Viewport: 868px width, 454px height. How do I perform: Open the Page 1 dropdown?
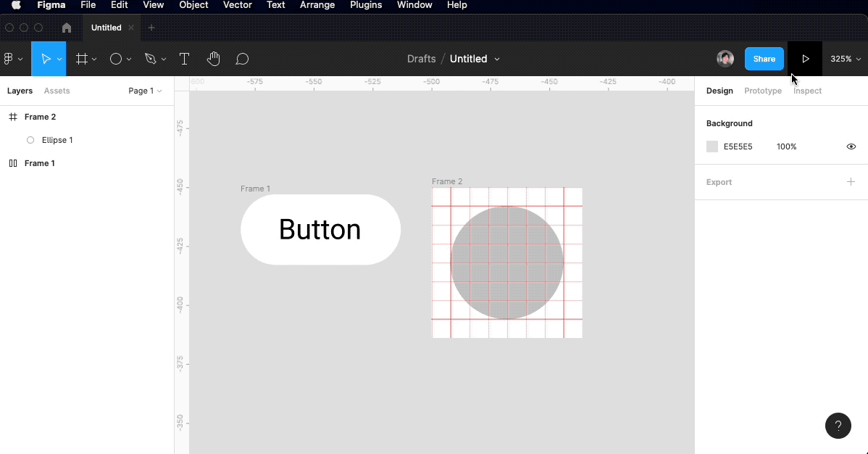coord(145,91)
